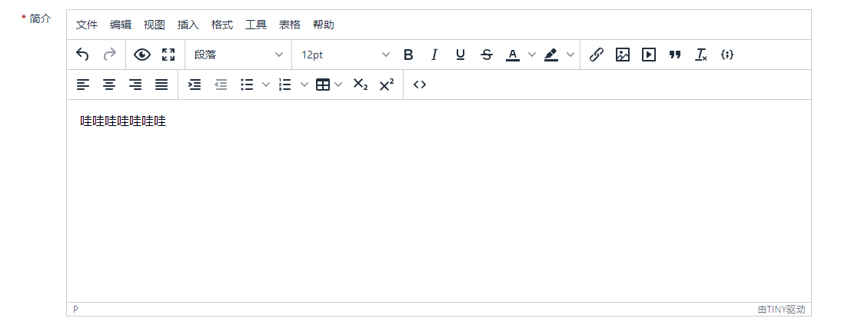Open the source code editor icon
Viewport: 868px width, 325px height.
click(x=420, y=85)
